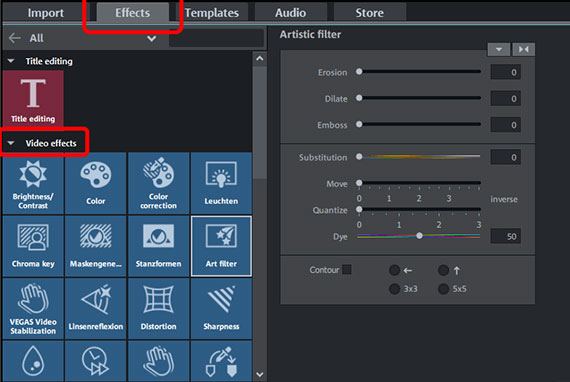Click the mirror arrows button in Artistic filter
Viewport: 570px width, 382px height.
coord(523,49)
